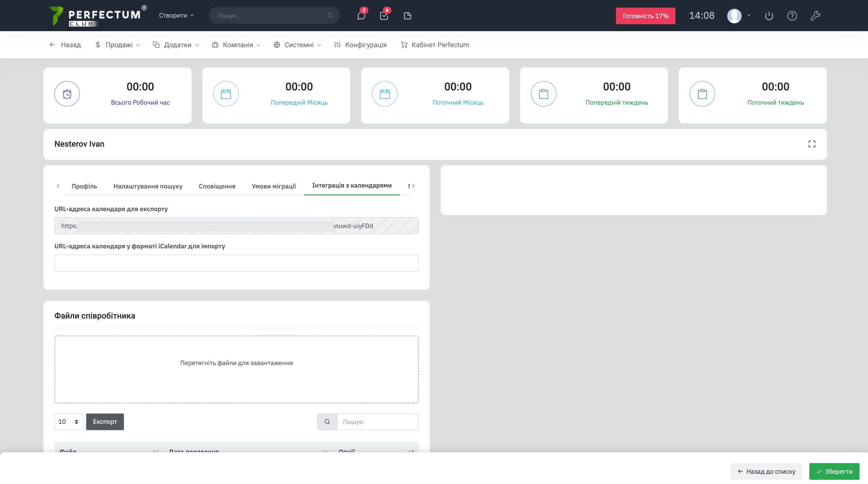Open the chat messages icon
Image resolution: width=868 pixels, height=484 pixels.
tap(361, 16)
